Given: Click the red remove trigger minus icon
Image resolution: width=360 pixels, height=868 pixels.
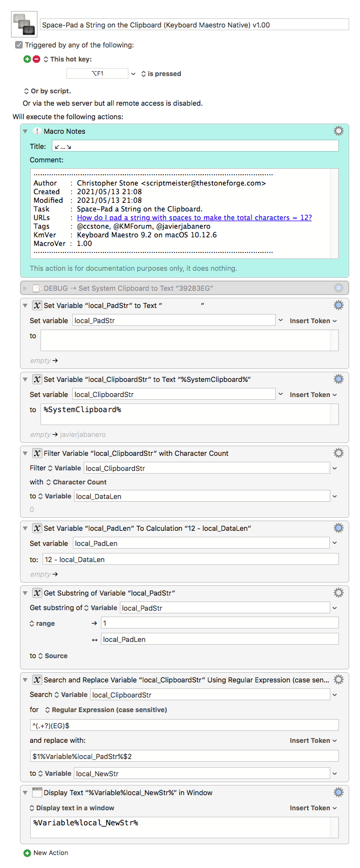Looking at the screenshot, I should point(36,59).
